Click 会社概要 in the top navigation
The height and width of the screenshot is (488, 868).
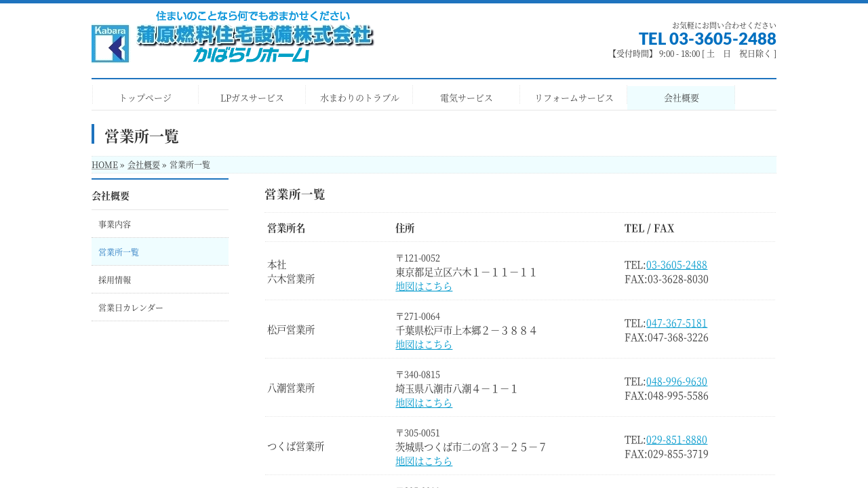click(x=681, y=98)
